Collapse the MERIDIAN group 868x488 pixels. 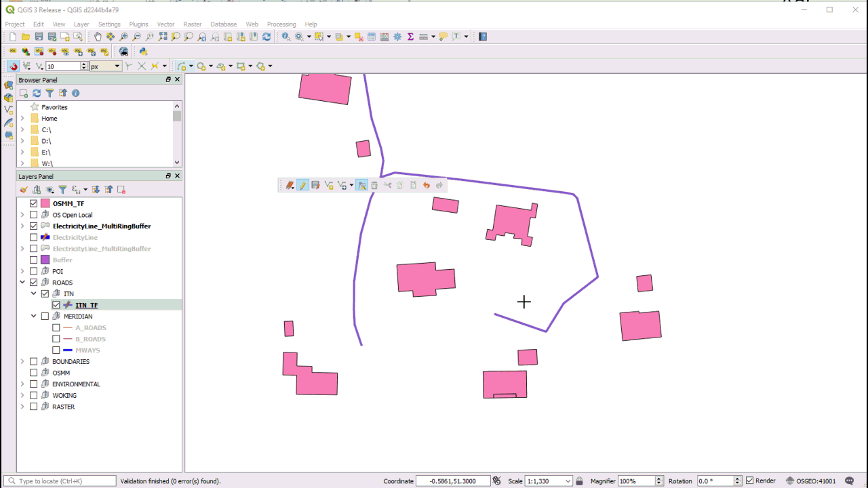click(x=34, y=317)
